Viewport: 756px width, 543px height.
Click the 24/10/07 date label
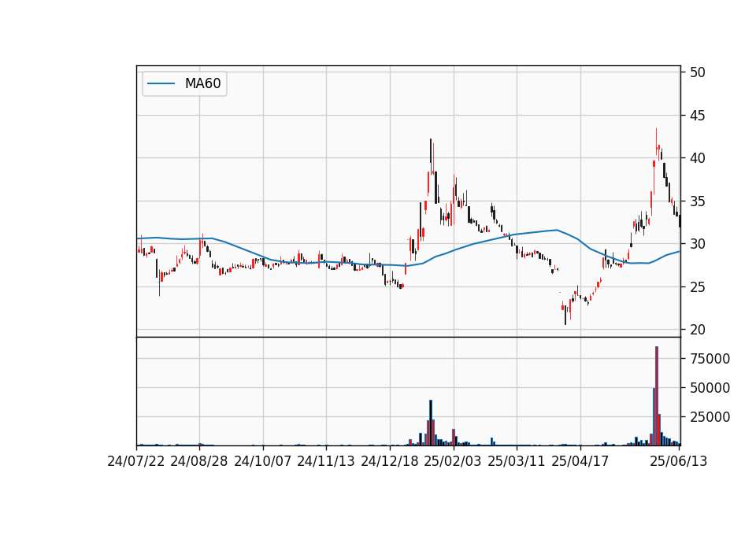[263, 461]
